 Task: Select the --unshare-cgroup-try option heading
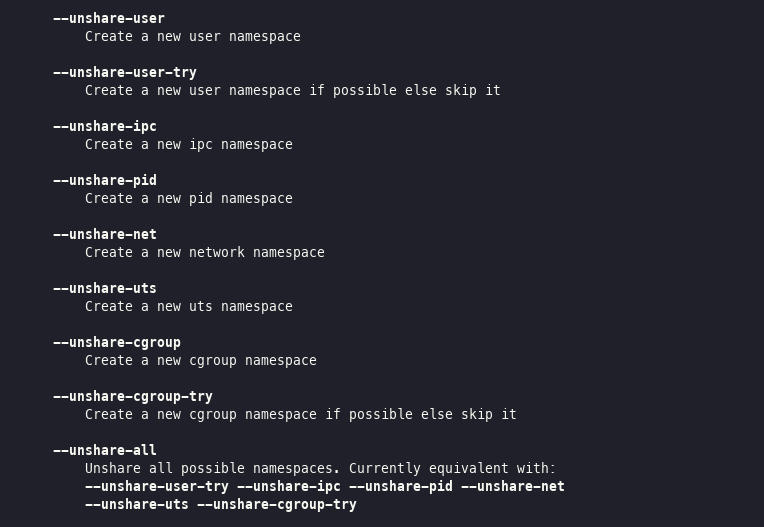133,397
